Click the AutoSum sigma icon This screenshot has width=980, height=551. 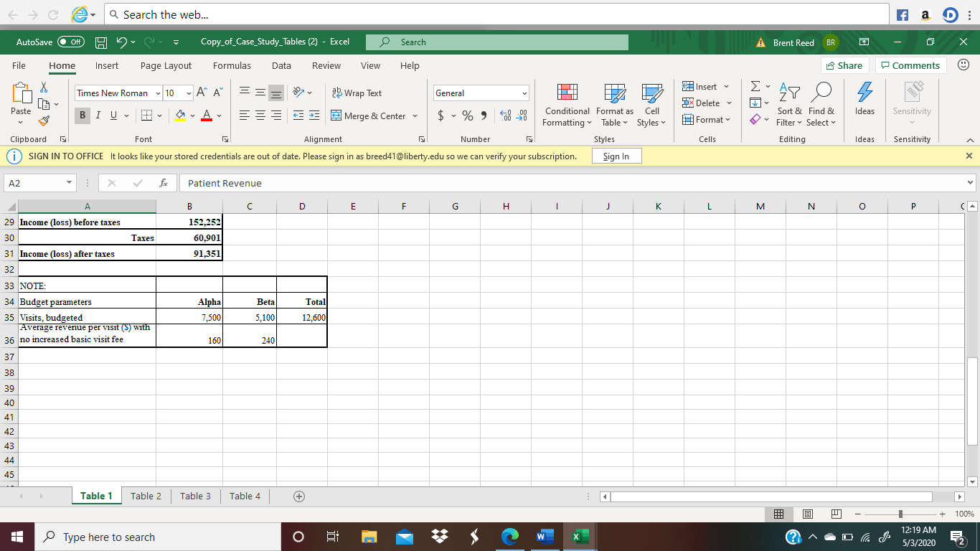(x=754, y=87)
